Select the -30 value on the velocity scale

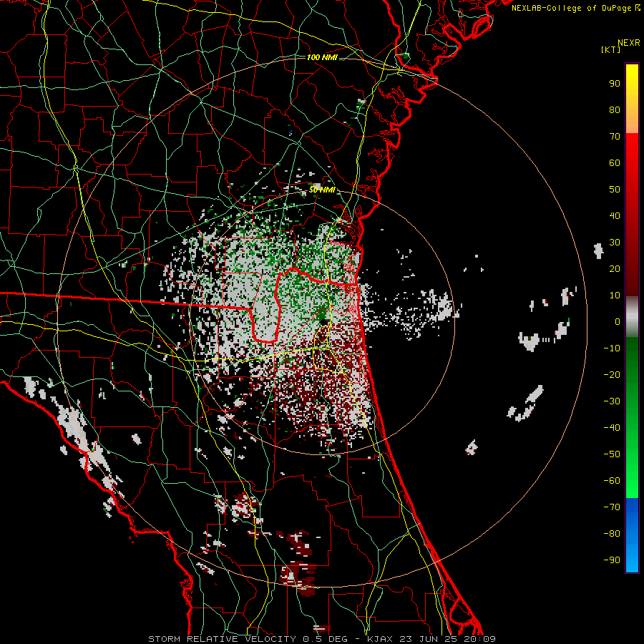pyautogui.click(x=612, y=401)
